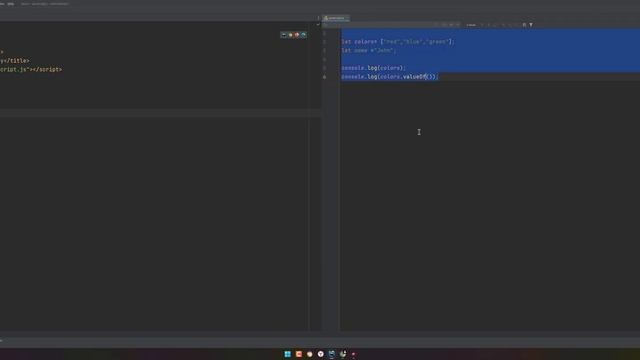Click the line let name ="John";
This screenshot has width=640, height=360.
point(369,51)
